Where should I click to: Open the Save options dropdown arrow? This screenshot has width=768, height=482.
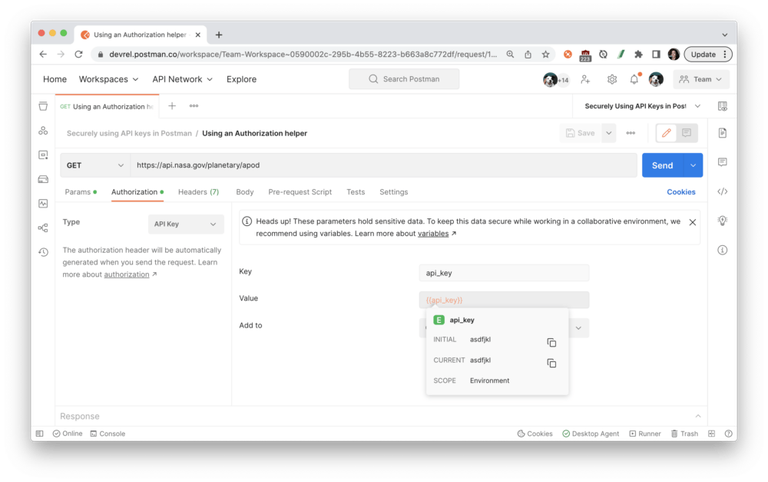click(609, 133)
